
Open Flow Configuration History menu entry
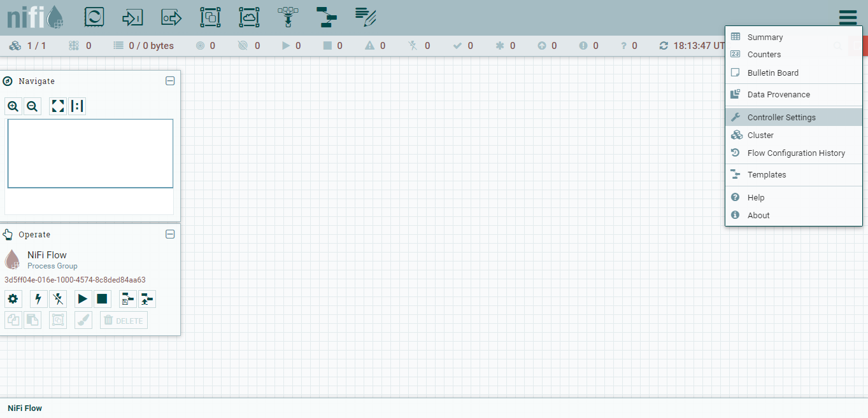796,153
